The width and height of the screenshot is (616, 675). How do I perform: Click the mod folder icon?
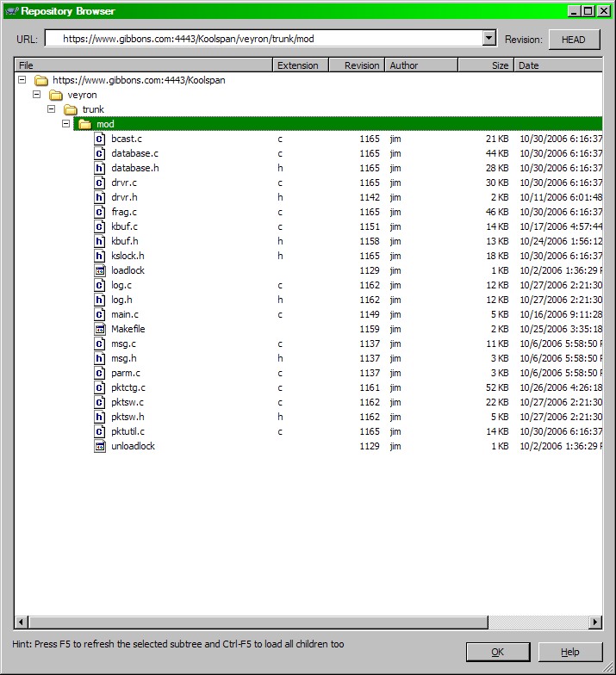click(x=84, y=124)
